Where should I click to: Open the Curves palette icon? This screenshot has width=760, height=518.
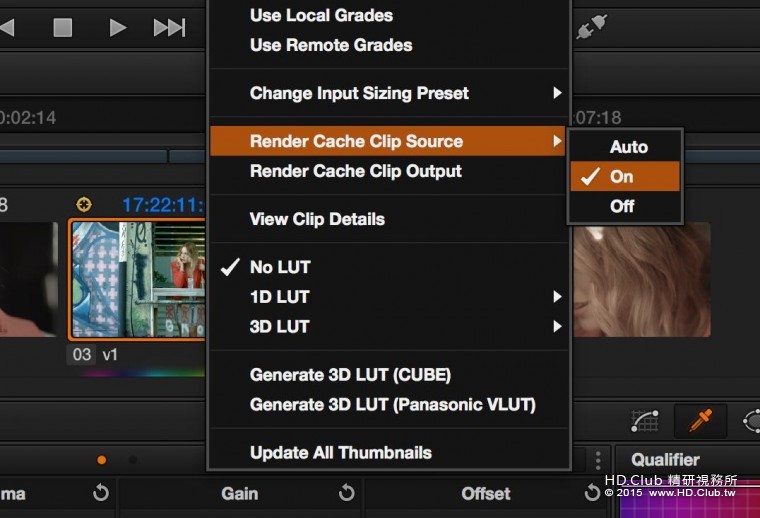pyautogui.click(x=645, y=421)
